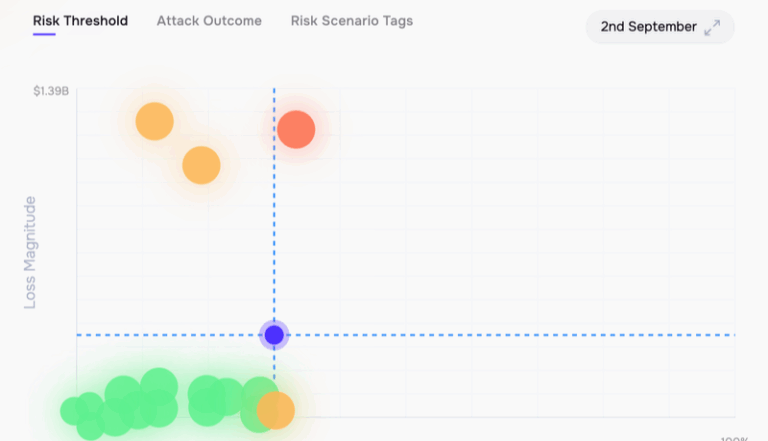Open the 2nd September date selector
The height and width of the screenshot is (441, 768).
(x=660, y=27)
